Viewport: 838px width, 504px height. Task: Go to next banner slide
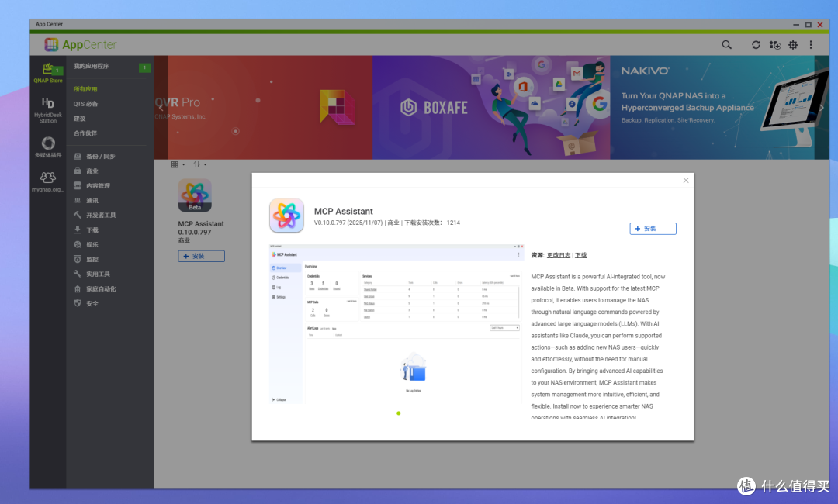[822, 107]
